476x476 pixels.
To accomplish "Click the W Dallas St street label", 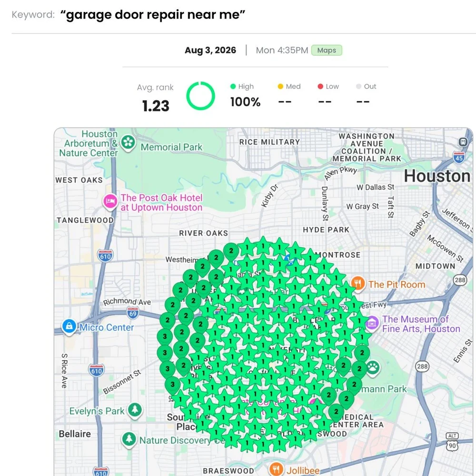I will 376,187.
